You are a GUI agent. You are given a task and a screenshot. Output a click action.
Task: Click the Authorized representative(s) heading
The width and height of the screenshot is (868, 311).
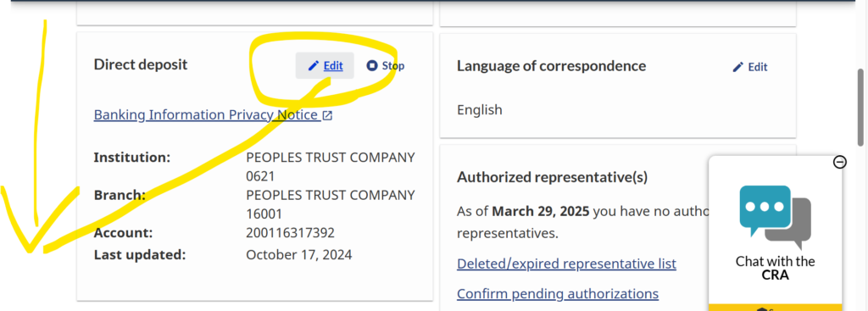point(552,177)
